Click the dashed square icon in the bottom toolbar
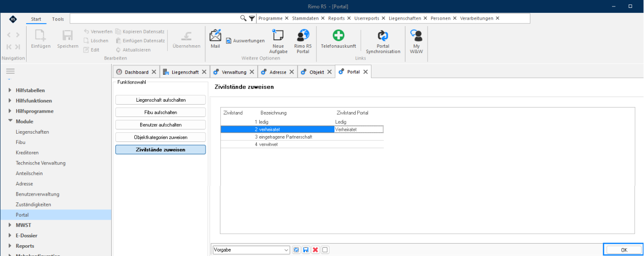The height and width of the screenshot is (256, 644). coord(325,250)
